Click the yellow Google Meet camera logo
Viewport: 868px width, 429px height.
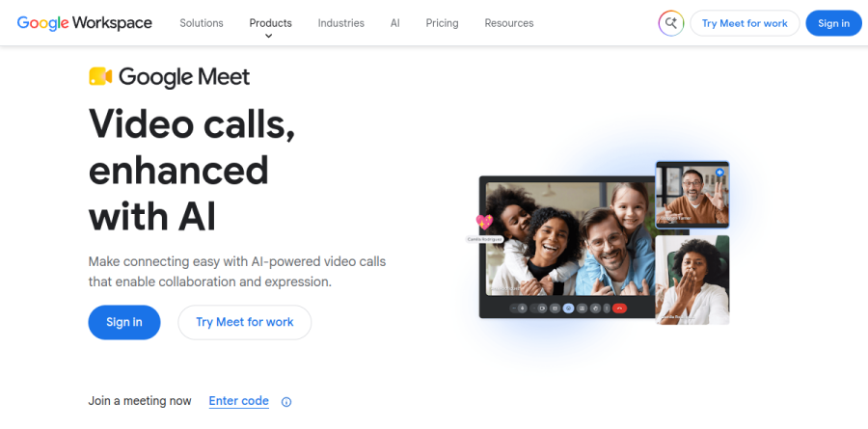[x=100, y=76]
